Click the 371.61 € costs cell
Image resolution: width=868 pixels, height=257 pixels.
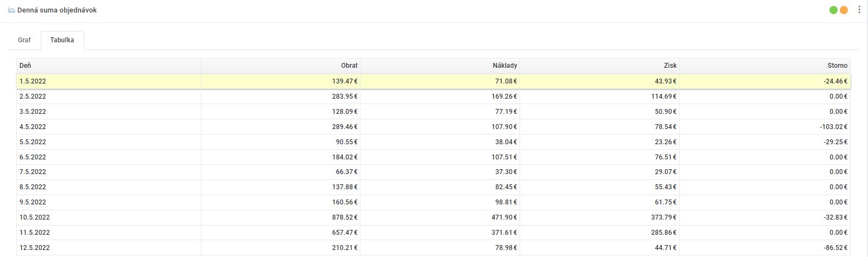[500, 233]
